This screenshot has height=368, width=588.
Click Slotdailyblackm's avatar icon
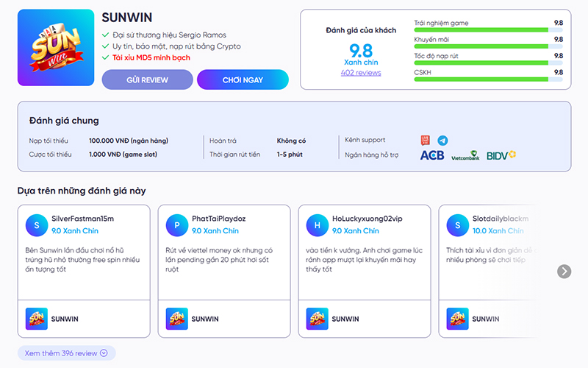point(457,225)
